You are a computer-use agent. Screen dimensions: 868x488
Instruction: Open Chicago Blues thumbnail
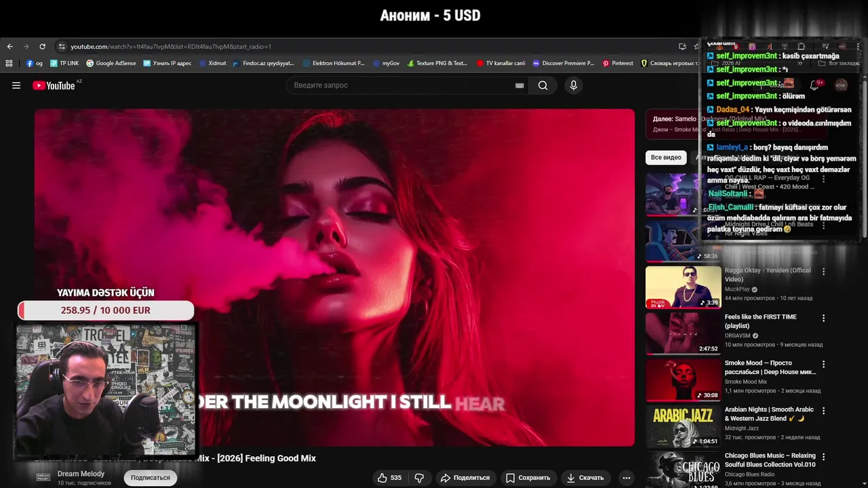(x=683, y=470)
